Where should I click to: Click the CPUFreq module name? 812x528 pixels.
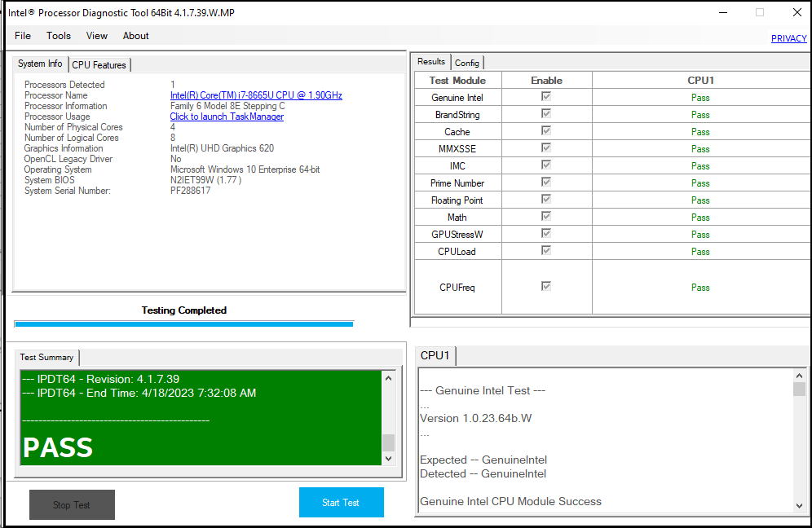[457, 288]
